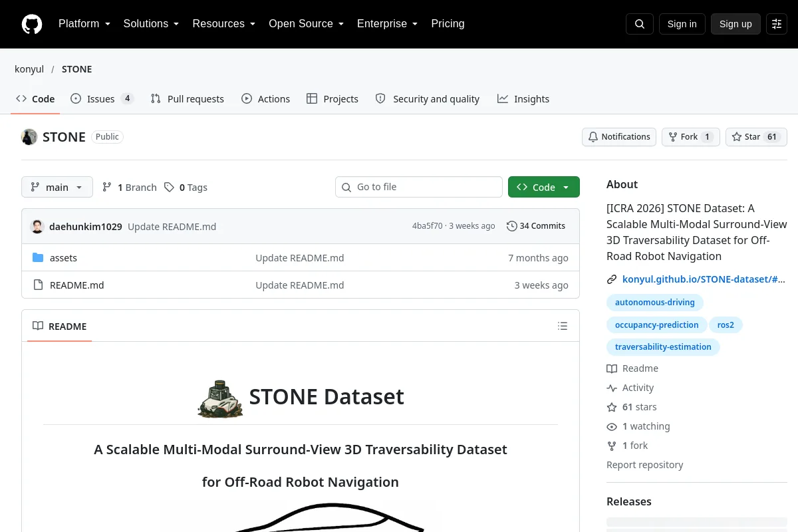Expand the Resources menu
The width and height of the screenshot is (798, 532).
[224, 24]
